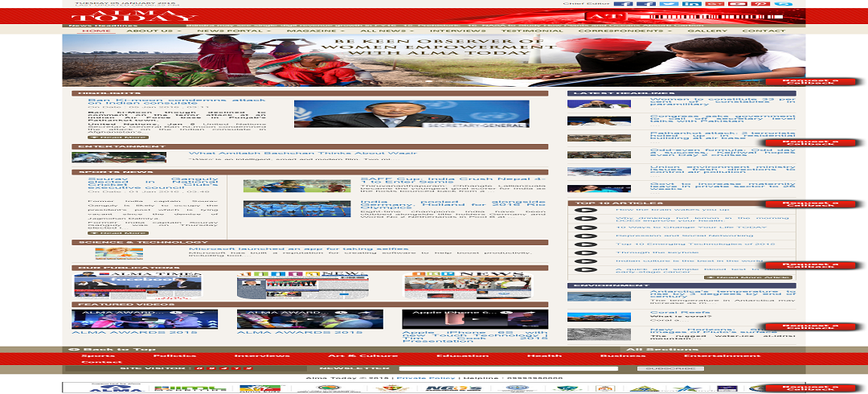
Task: Click the Ban Ki-moon photo thumbnail
Action: coord(411,113)
